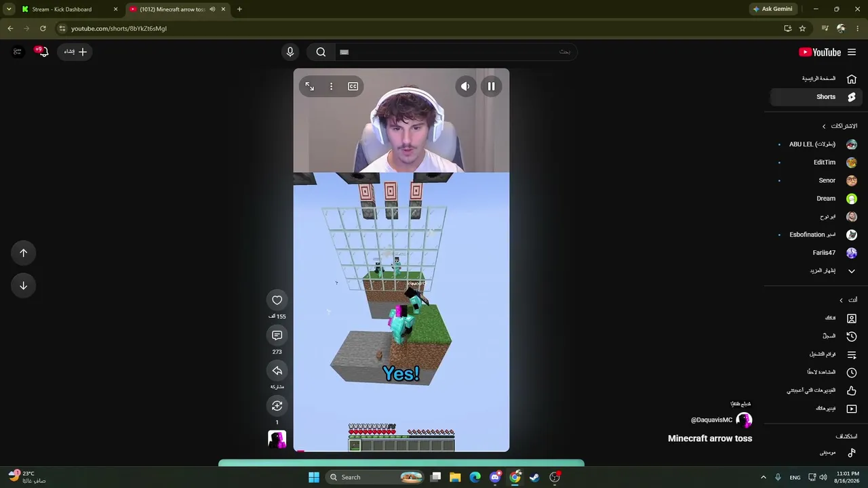Mute the short's volume

[x=465, y=86]
